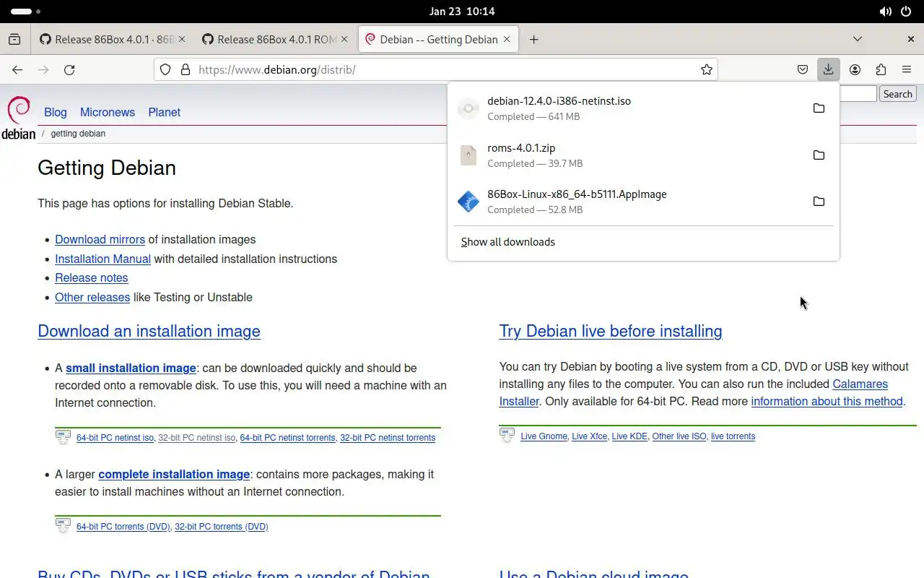Open the Installation Manual link
Viewport: 924px width, 578px height.
click(103, 259)
